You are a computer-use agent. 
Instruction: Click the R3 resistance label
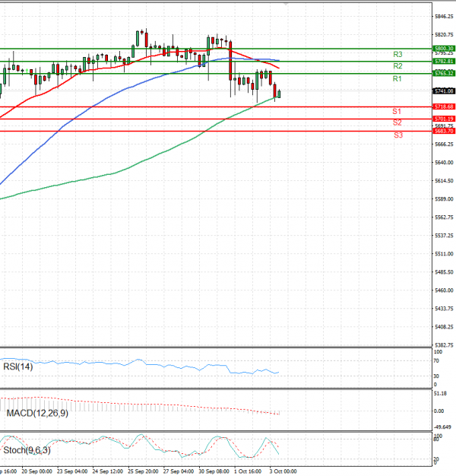click(397, 54)
